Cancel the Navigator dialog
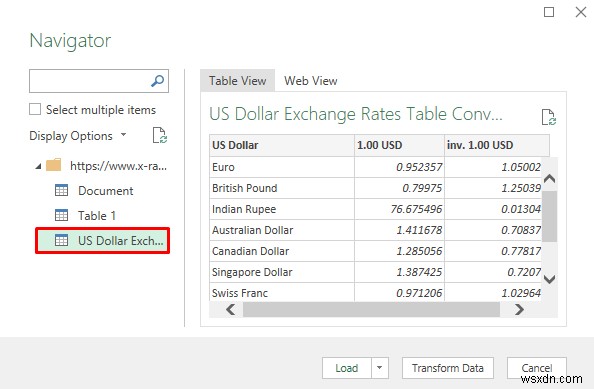The height and width of the screenshot is (389, 594). coord(537,368)
